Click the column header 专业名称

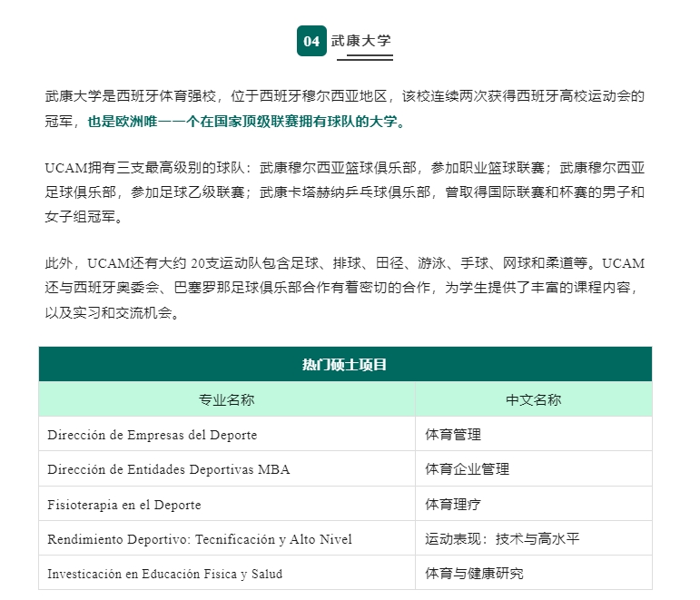(227, 399)
